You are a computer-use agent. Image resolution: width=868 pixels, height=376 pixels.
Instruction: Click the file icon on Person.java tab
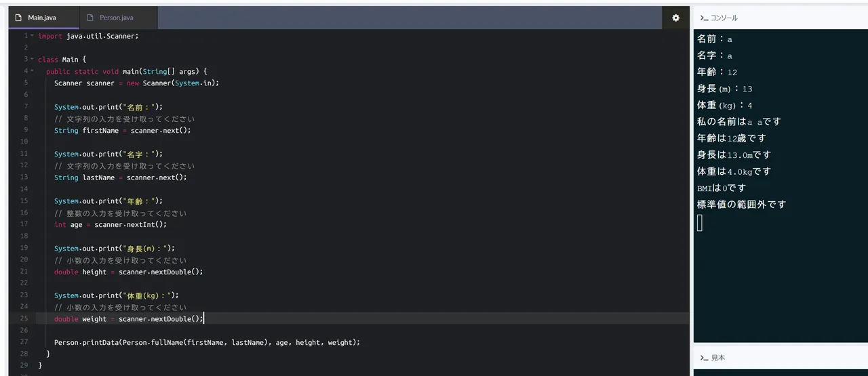click(x=90, y=18)
